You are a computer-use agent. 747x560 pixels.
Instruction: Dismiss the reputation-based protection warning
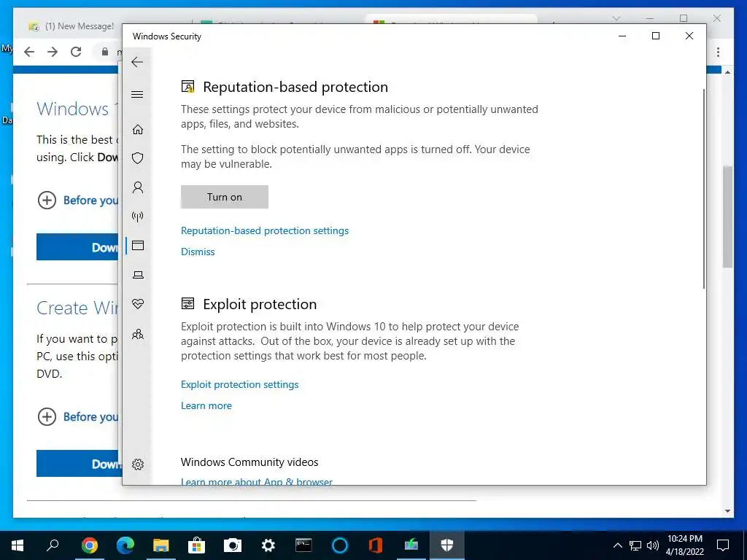point(198,252)
